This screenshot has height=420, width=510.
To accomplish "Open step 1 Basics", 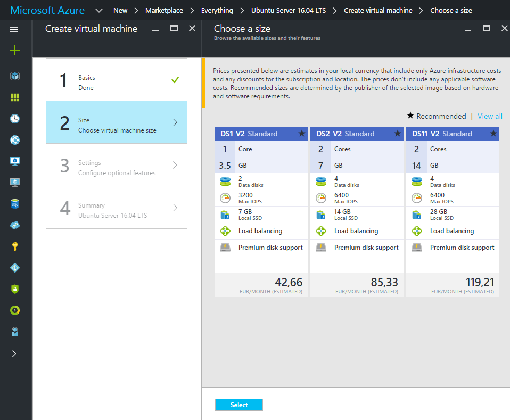I will click(x=117, y=80).
